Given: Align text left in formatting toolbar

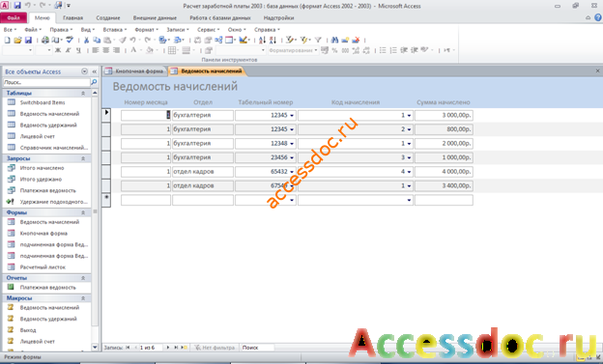Looking at the screenshot, I should pyautogui.click(x=96, y=50).
